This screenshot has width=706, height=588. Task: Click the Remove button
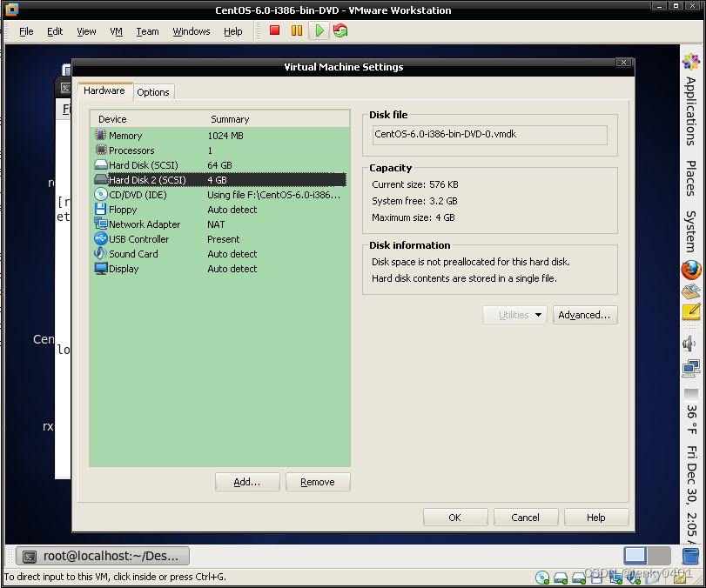coord(318,482)
